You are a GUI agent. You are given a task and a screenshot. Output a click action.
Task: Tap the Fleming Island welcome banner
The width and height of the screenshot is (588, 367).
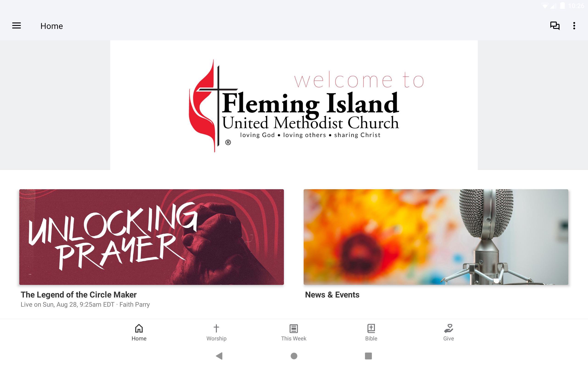click(294, 105)
